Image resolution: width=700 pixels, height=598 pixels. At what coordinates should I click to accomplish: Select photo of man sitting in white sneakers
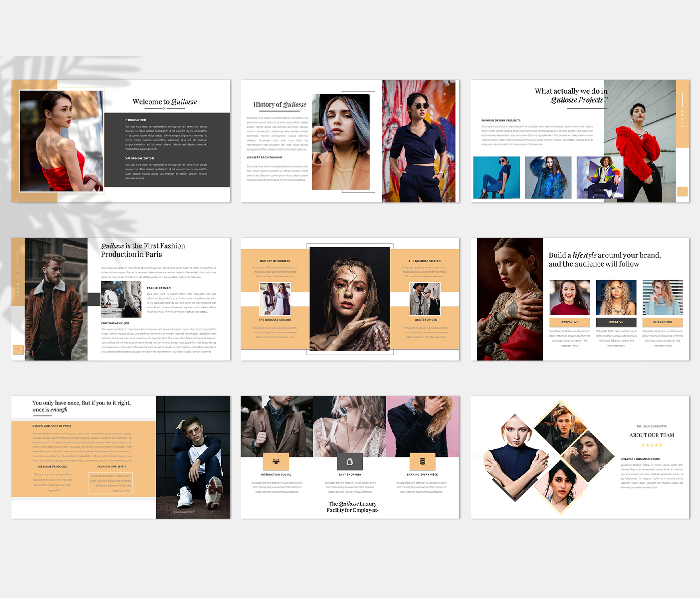click(193, 457)
